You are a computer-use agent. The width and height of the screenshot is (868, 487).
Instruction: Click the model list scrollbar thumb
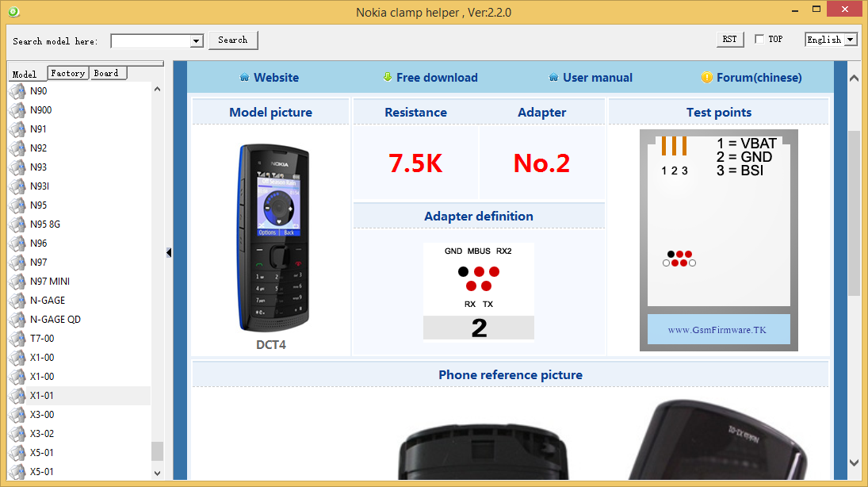point(157,451)
